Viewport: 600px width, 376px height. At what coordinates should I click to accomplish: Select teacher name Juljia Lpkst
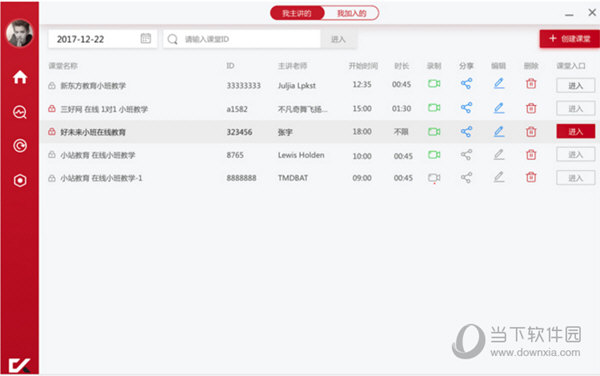coord(297,86)
